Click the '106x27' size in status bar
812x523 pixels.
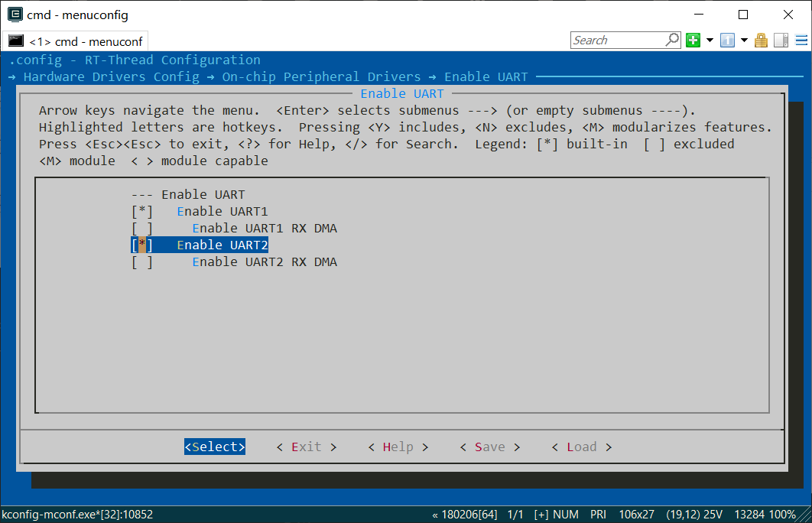pos(636,515)
